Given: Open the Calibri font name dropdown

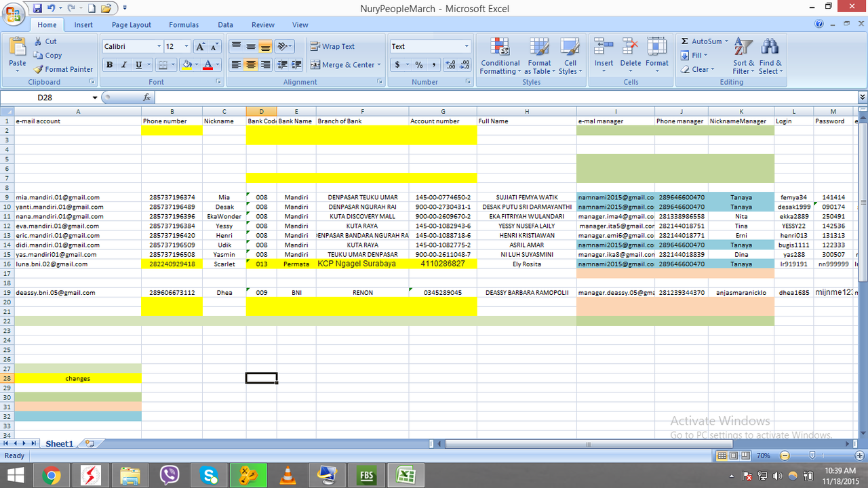Looking at the screenshot, I should (159, 47).
